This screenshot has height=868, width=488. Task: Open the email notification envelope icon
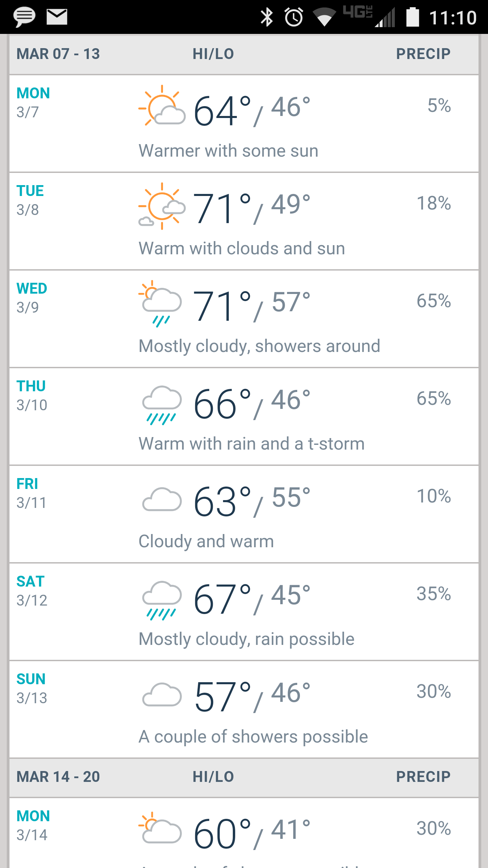57,17
